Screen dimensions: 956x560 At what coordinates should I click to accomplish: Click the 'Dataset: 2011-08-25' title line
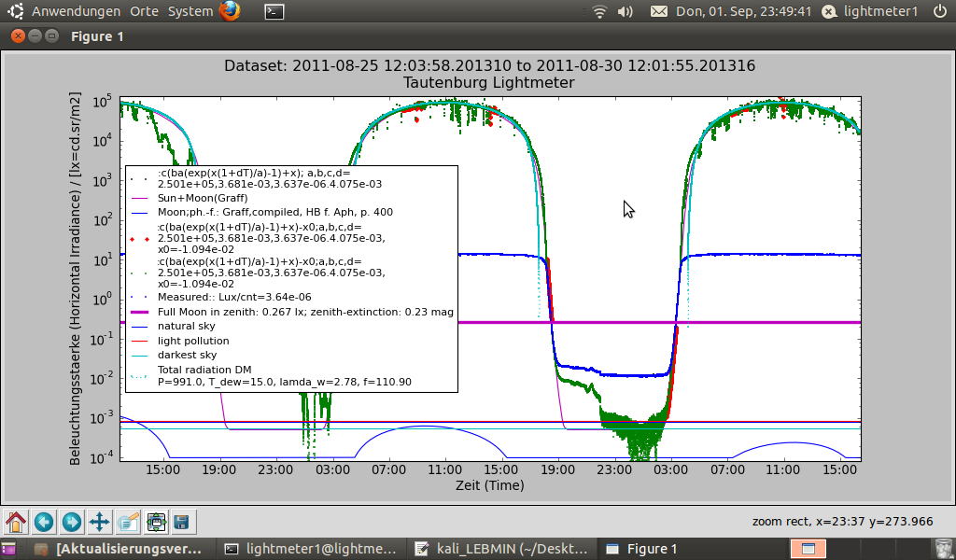(489, 66)
